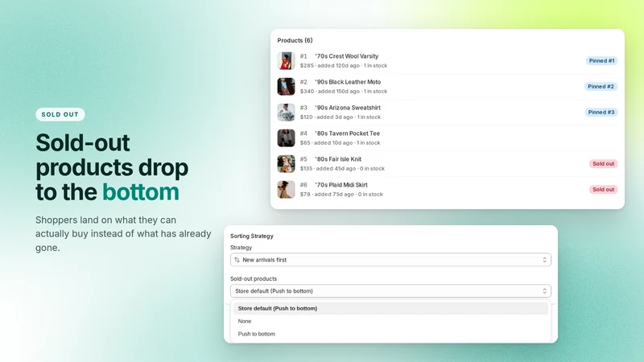This screenshot has width=644, height=362.
Task: Click the '#6' rank number
Action: pyautogui.click(x=303, y=185)
